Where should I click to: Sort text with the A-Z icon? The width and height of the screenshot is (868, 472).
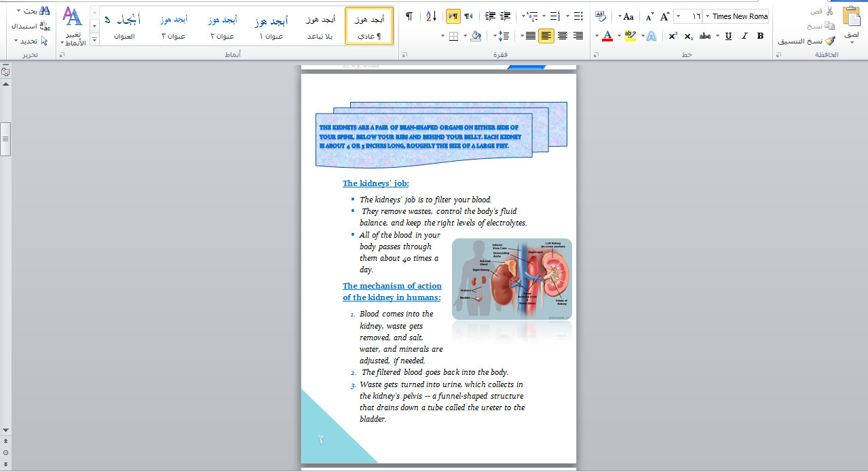[432, 16]
